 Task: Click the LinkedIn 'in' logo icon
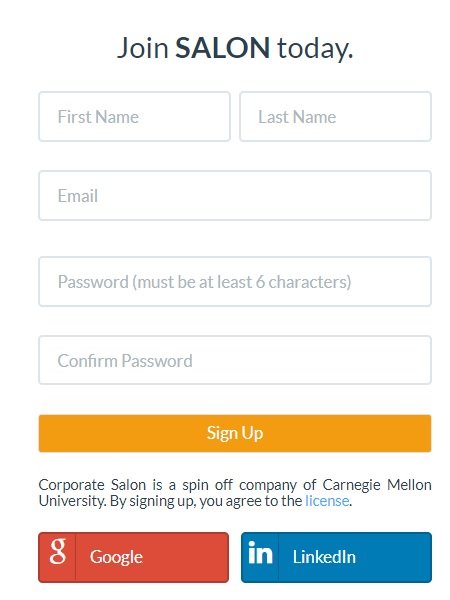click(x=260, y=552)
